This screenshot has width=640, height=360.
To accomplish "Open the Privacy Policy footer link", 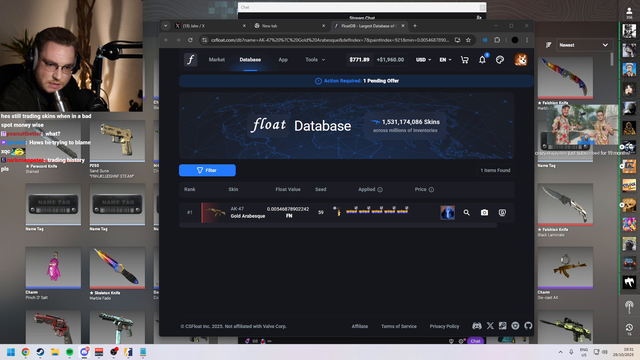I will [x=444, y=326].
